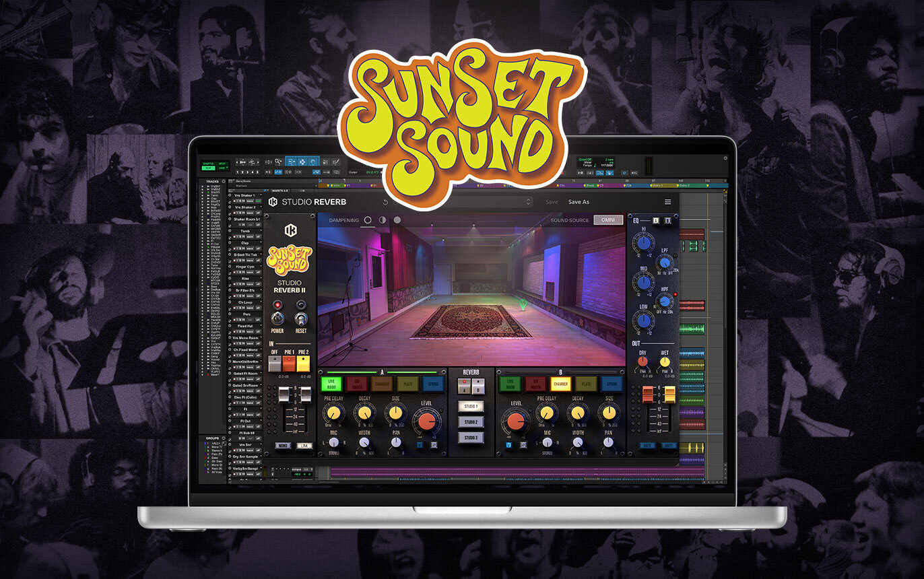Flip the Reset toggle switch
The height and width of the screenshot is (579, 924).
(301, 319)
